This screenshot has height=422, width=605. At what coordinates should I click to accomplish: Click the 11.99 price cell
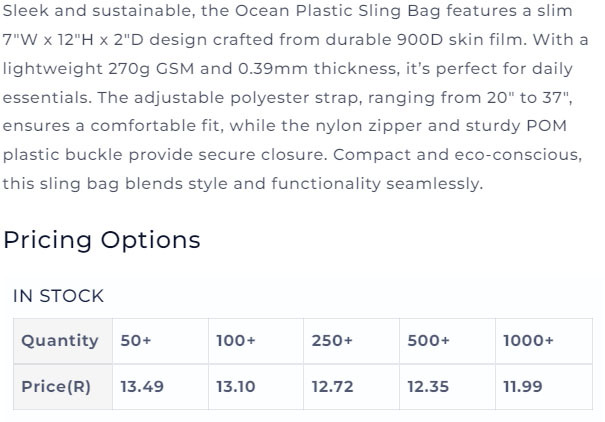coord(544,387)
